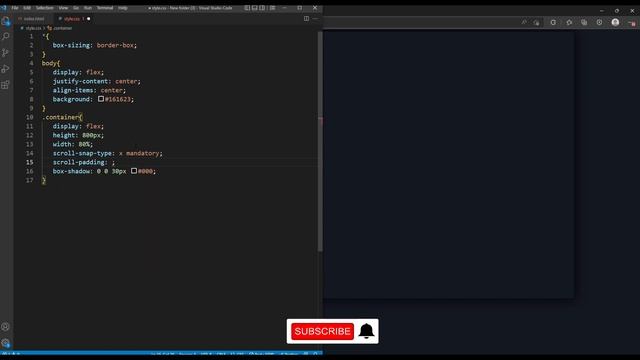640x360 pixels.
Task: Open browser Extensions puzzle icon
Action: click(x=569, y=22)
